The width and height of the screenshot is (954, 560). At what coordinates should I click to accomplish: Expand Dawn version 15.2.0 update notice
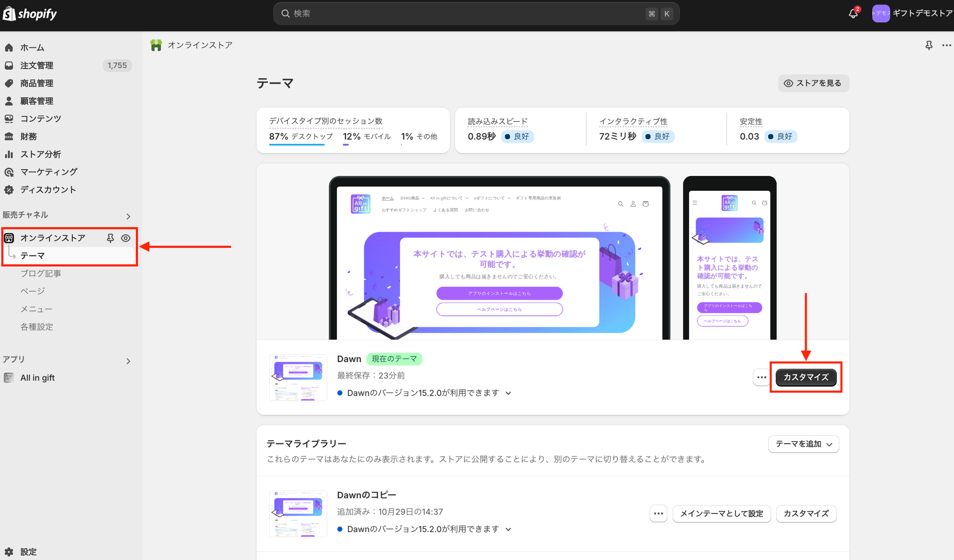tap(508, 393)
